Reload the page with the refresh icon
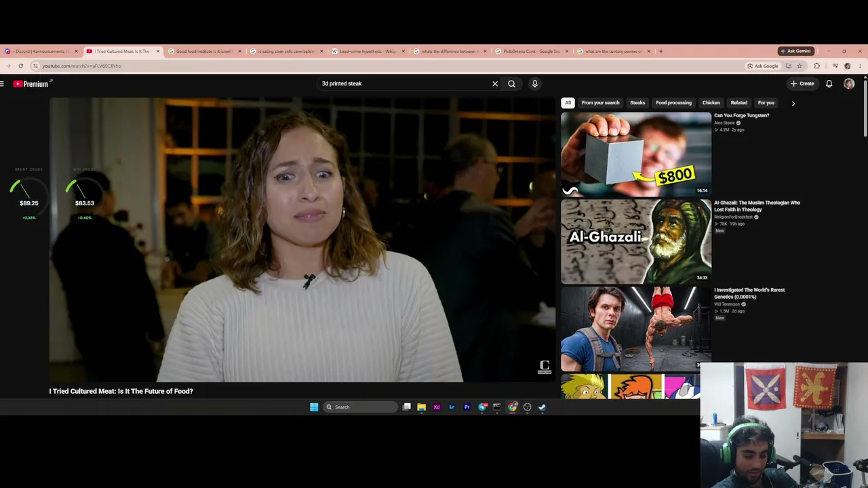The width and height of the screenshot is (868, 488). (x=21, y=66)
